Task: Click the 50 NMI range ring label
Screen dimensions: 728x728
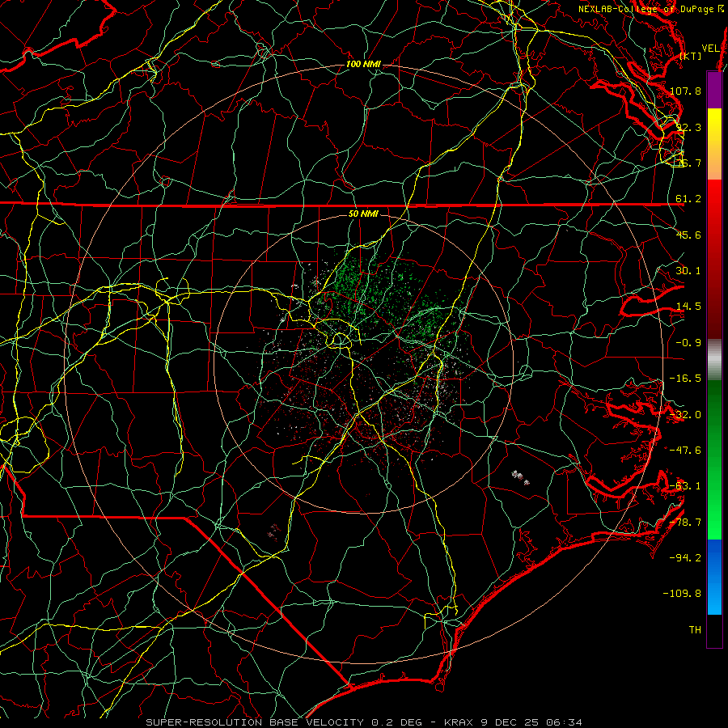Action: pos(363,214)
